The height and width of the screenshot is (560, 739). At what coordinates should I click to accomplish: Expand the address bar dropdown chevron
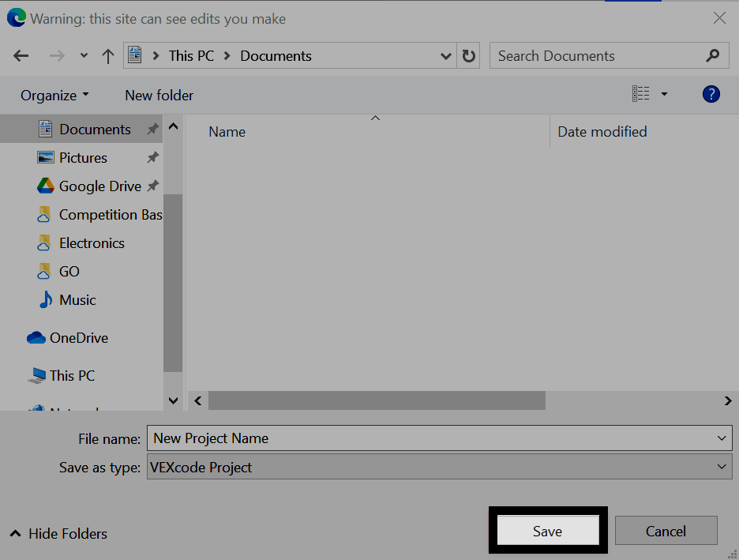point(446,55)
